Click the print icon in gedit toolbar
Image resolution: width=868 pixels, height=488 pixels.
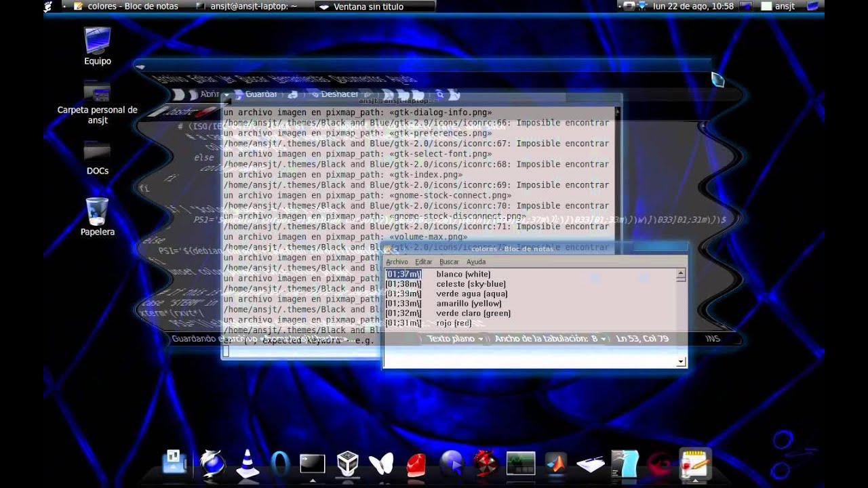coord(293,95)
